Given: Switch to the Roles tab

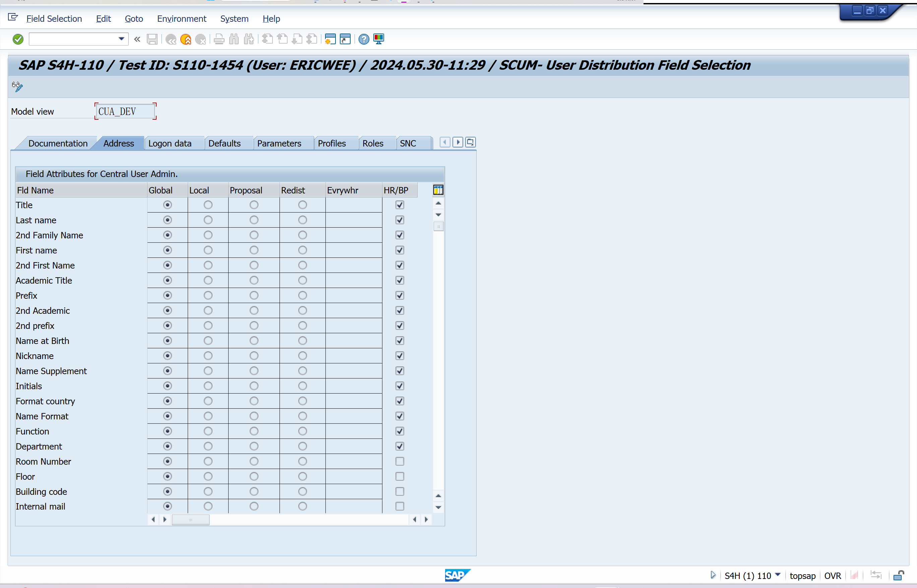Looking at the screenshot, I should (x=373, y=143).
